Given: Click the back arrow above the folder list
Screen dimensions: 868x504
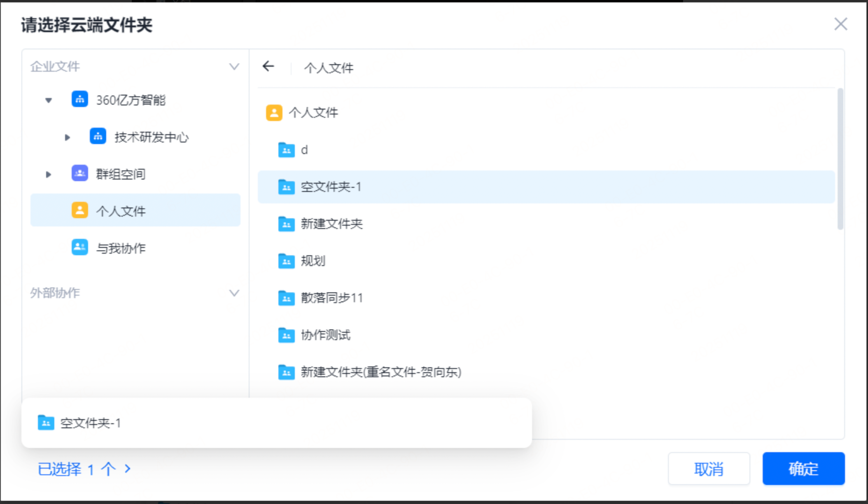Looking at the screenshot, I should click(268, 67).
